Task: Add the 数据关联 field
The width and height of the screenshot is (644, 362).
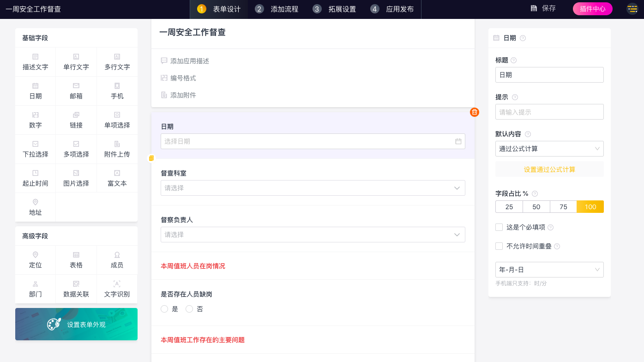Action: point(76,289)
